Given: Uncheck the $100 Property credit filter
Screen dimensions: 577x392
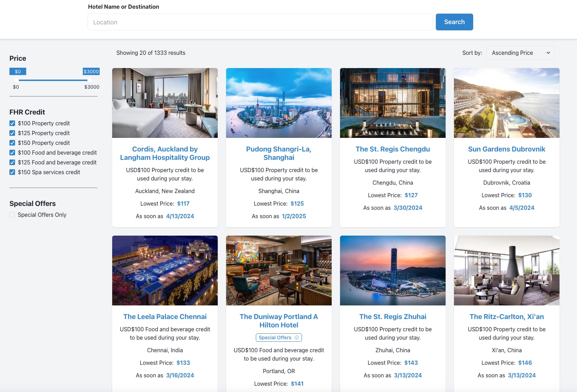Looking at the screenshot, I should click(12, 123).
